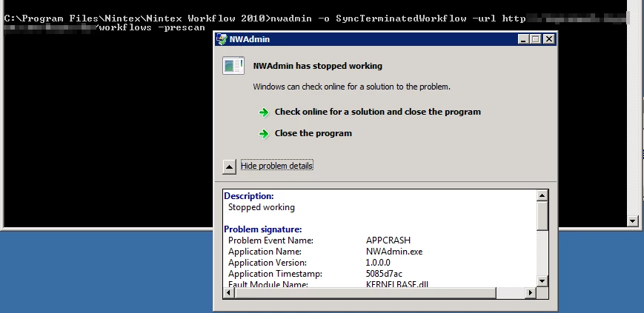Click the '5085d7ac' timestamp value

tap(384, 274)
